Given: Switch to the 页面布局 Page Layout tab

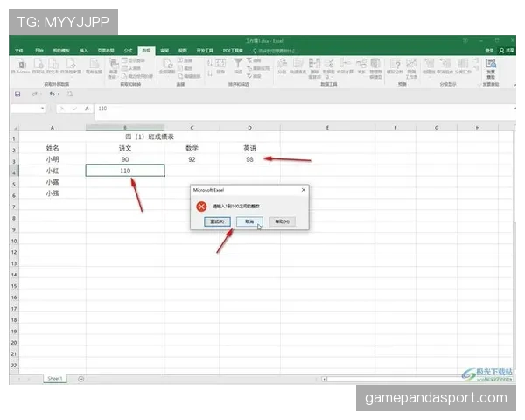Looking at the screenshot, I should (106, 51).
